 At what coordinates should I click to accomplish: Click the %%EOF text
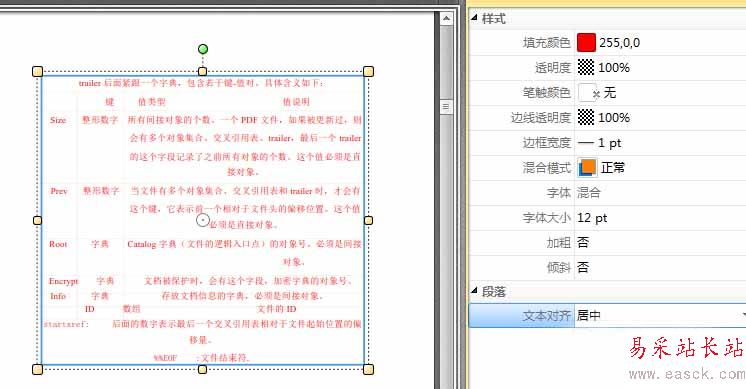166,358
